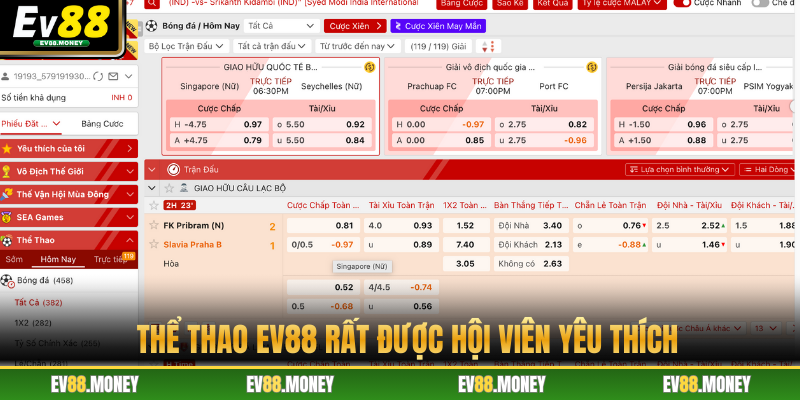
Task: Open the Tỷ lệ cược MALAY dropdown
Action: (622, 3)
